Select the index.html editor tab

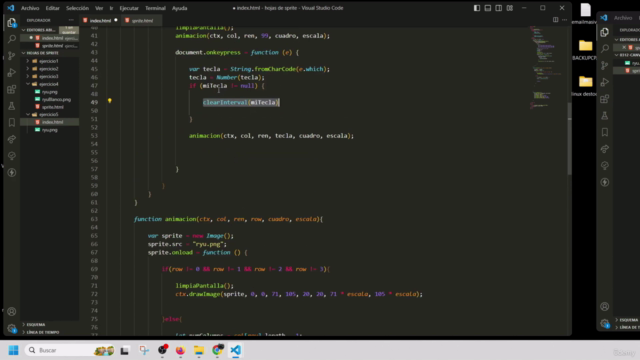tap(100, 20)
